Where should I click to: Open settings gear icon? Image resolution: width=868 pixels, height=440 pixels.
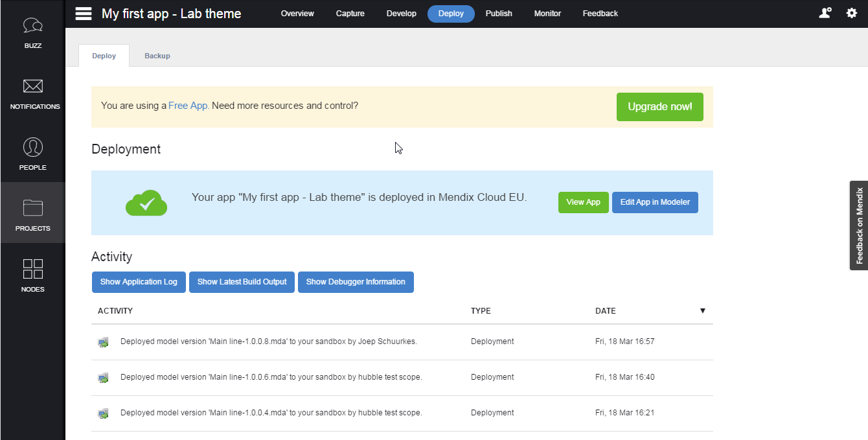click(852, 13)
